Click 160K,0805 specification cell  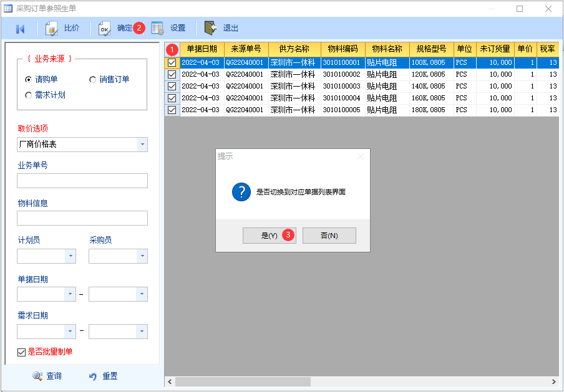pos(431,98)
